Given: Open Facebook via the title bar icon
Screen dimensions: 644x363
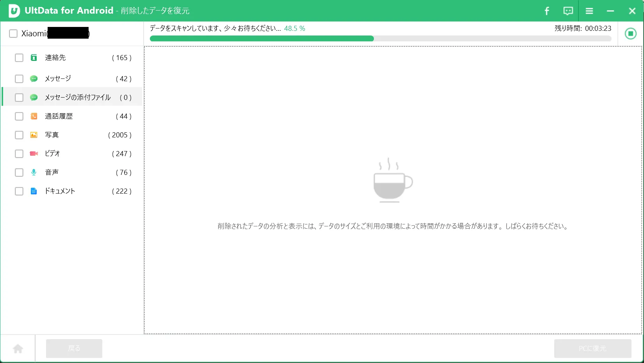Looking at the screenshot, I should pos(546,11).
